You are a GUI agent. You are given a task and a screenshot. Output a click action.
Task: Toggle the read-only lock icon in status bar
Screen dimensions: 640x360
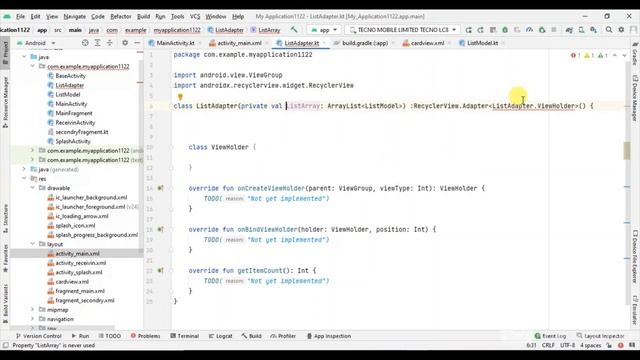[609, 345]
